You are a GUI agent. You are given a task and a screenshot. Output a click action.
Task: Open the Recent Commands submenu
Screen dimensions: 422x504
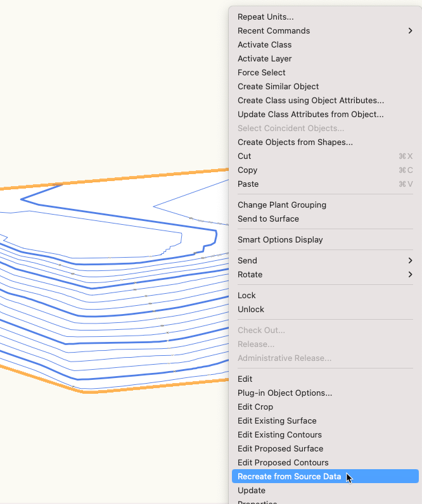274,31
